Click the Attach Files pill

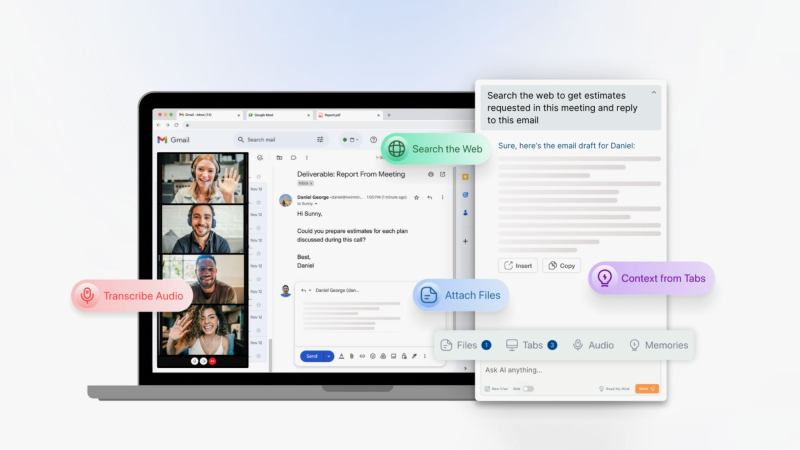461,295
